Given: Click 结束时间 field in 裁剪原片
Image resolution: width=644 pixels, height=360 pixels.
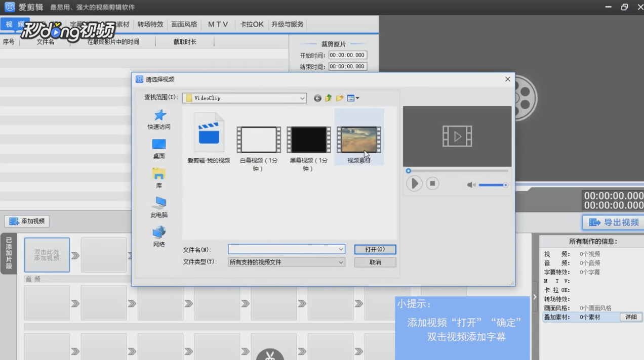Looking at the screenshot, I should click(347, 66).
